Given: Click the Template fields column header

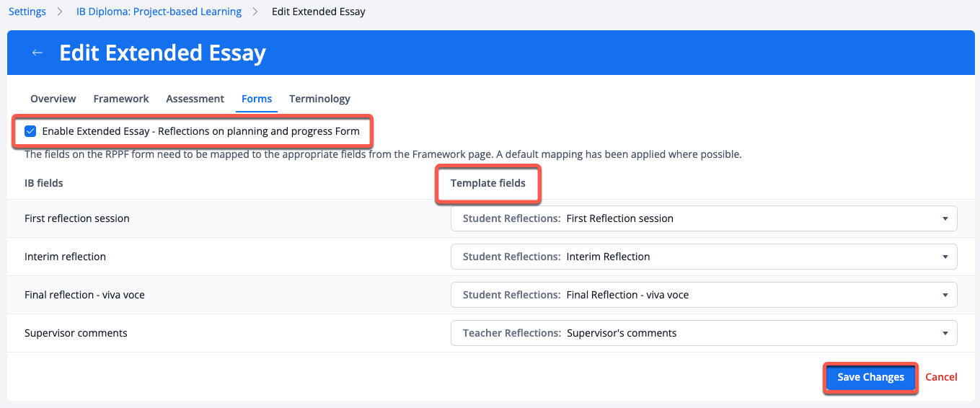Looking at the screenshot, I should click(x=488, y=183).
